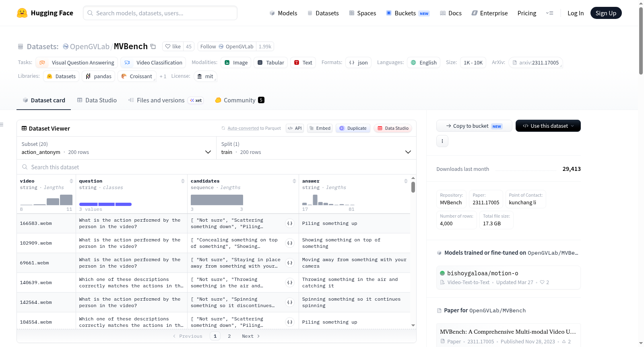Switch to the Data Studio tab
644x347 pixels.
[x=97, y=100]
